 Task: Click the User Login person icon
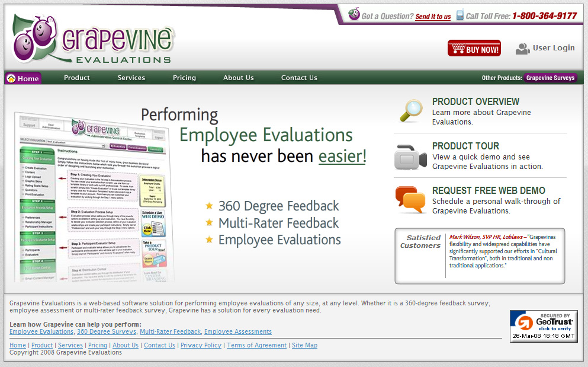click(x=522, y=49)
